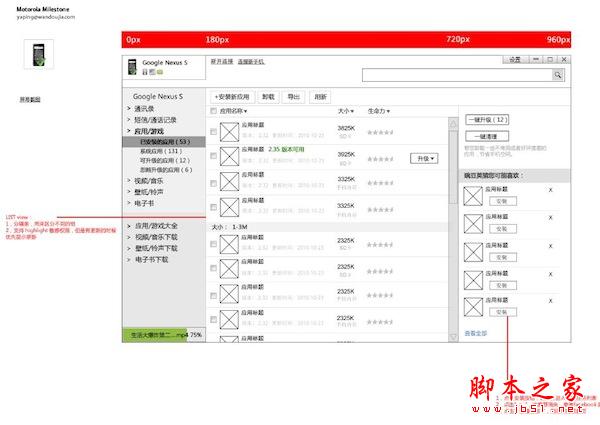Click the 连接新手机 link
The image size is (600, 425).
(251, 61)
